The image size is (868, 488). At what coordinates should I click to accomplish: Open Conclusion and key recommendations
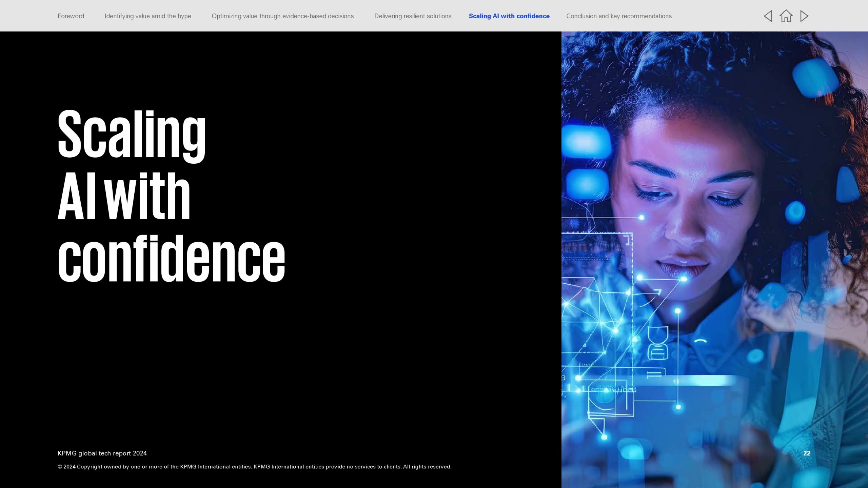click(619, 16)
